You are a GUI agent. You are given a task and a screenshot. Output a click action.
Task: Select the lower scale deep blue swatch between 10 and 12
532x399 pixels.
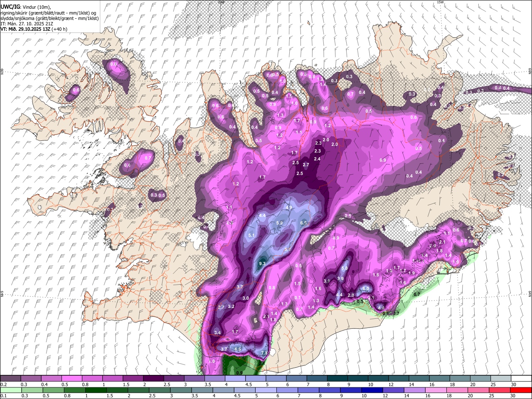(372, 390)
